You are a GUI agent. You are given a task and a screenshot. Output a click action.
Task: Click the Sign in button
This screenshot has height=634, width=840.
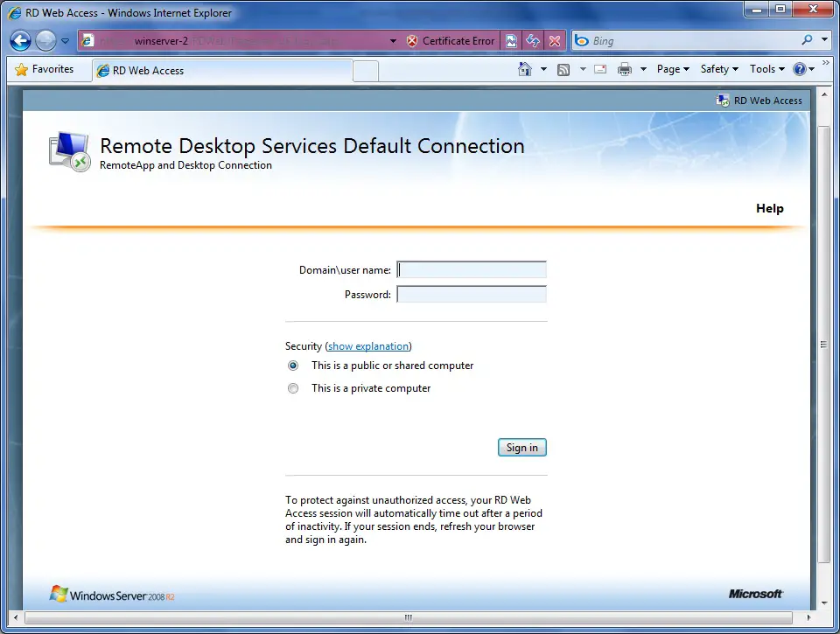[x=521, y=447]
